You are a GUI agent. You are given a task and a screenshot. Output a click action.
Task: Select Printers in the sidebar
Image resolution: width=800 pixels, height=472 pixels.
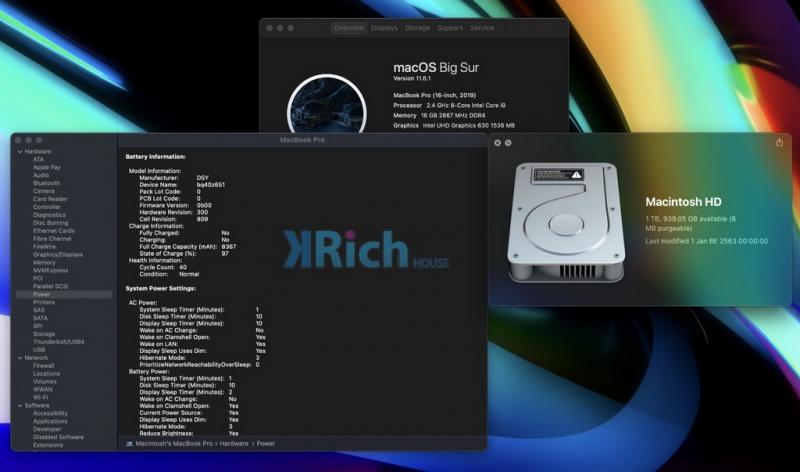[43, 302]
